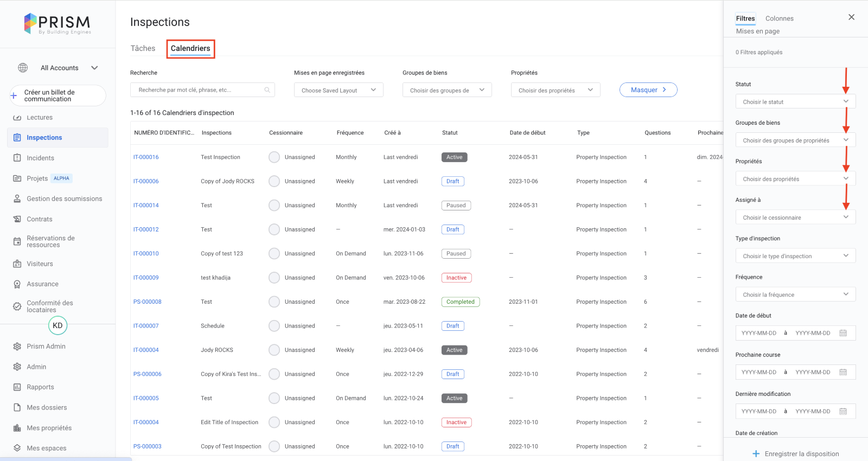Click the Masquer button
The image size is (868, 461).
pyautogui.click(x=648, y=90)
